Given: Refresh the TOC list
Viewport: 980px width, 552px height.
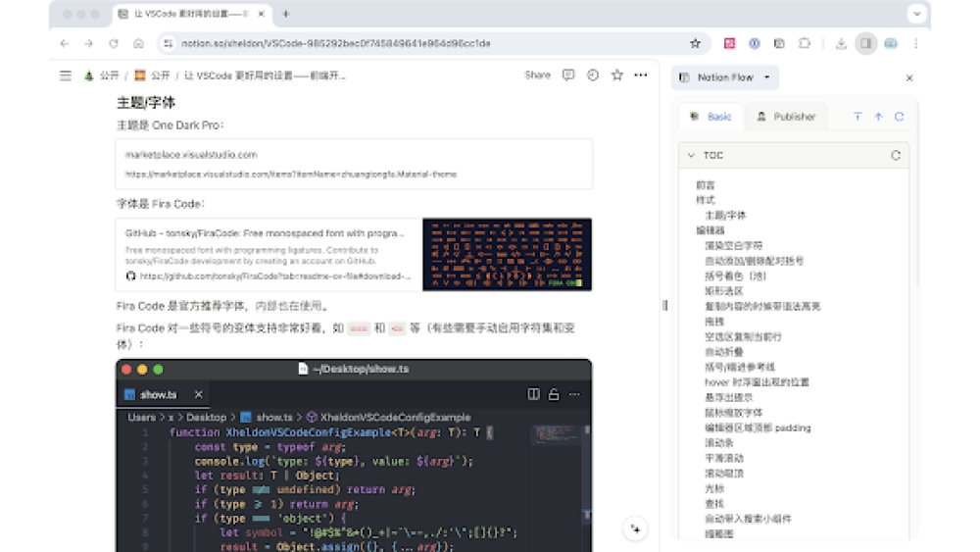Looking at the screenshot, I should (x=896, y=155).
